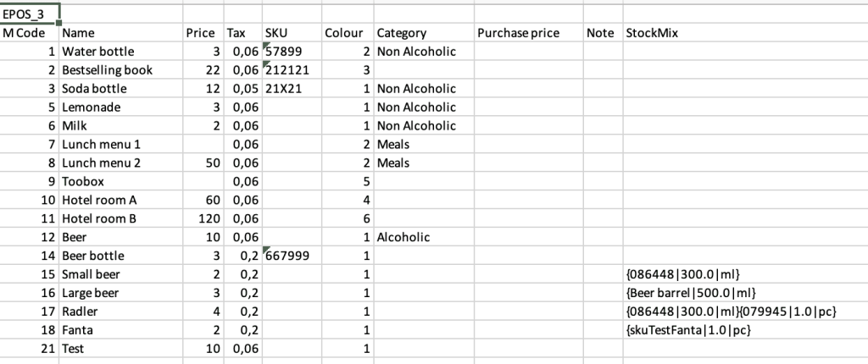The image size is (868, 364).
Task: Click the green error indicator on SKU 57899
Action: (267, 46)
